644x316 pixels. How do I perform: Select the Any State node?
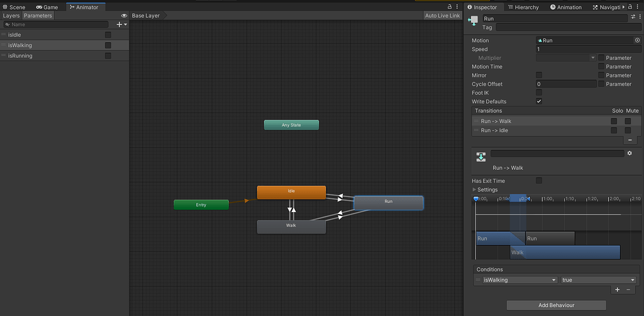coord(291,125)
